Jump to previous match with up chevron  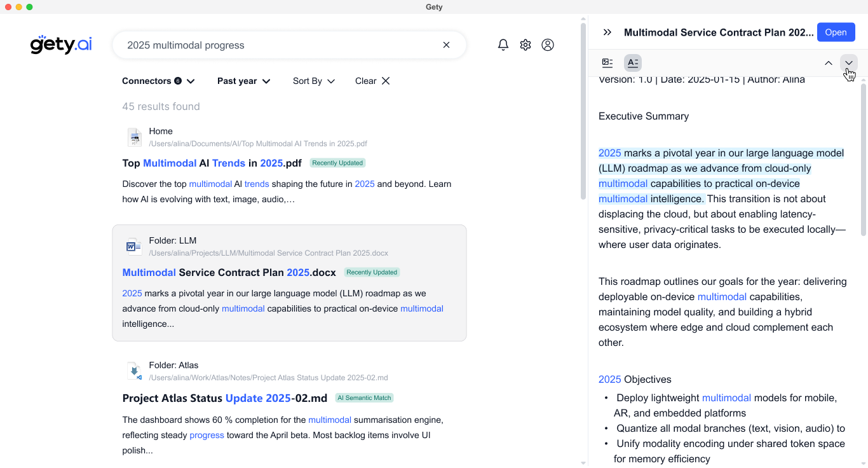pyautogui.click(x=829, y=64)
